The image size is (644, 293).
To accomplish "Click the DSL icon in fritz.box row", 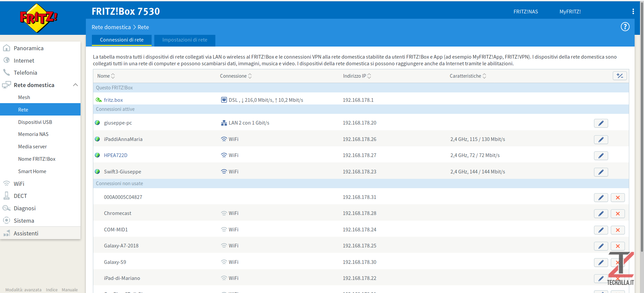I will click(x=224, y=100).
